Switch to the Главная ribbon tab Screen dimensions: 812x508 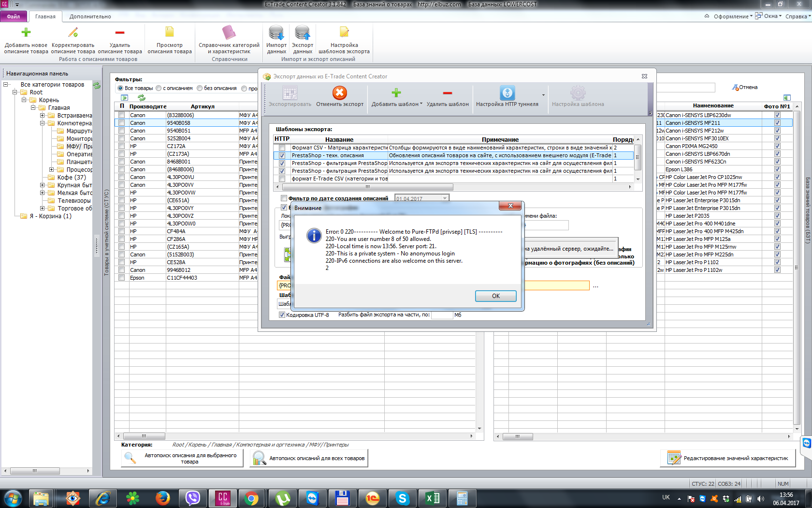tap(45, 16)
